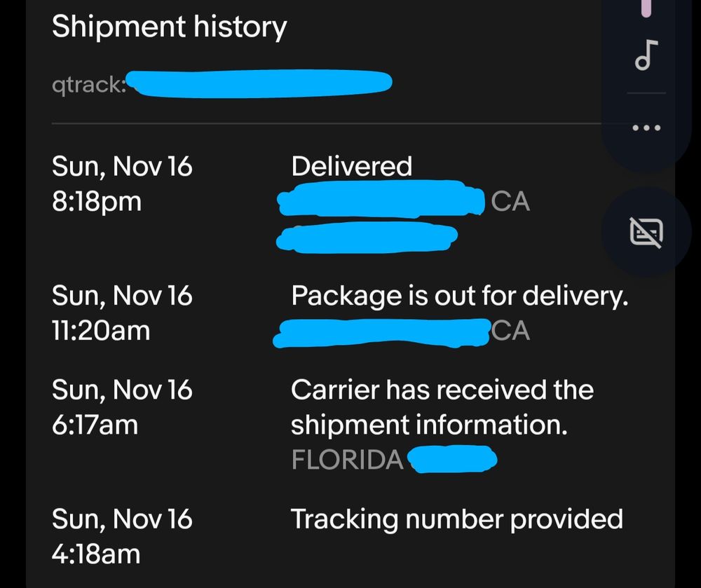This screenshot has height=588, width=701.
Task: Tap the Sun, Nov 16 8:18pm timestamp
Action: coord(123,184)
